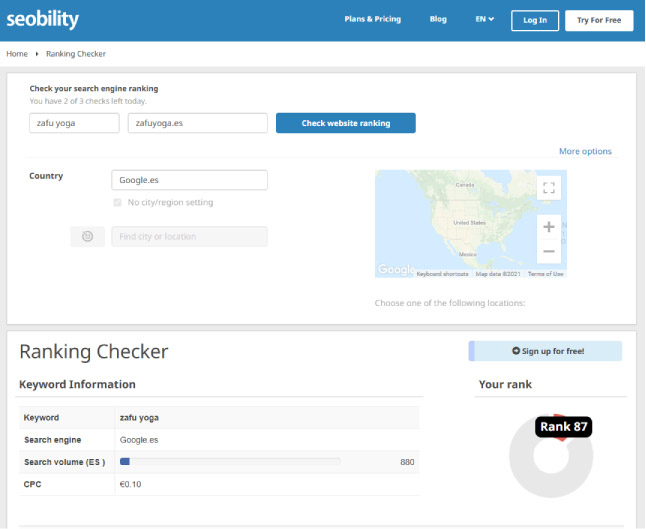Click 'You have 2 of 3 checks left today' text
Image resolution: width=646 pixels, height=529 pixels.
click(88, 101)
